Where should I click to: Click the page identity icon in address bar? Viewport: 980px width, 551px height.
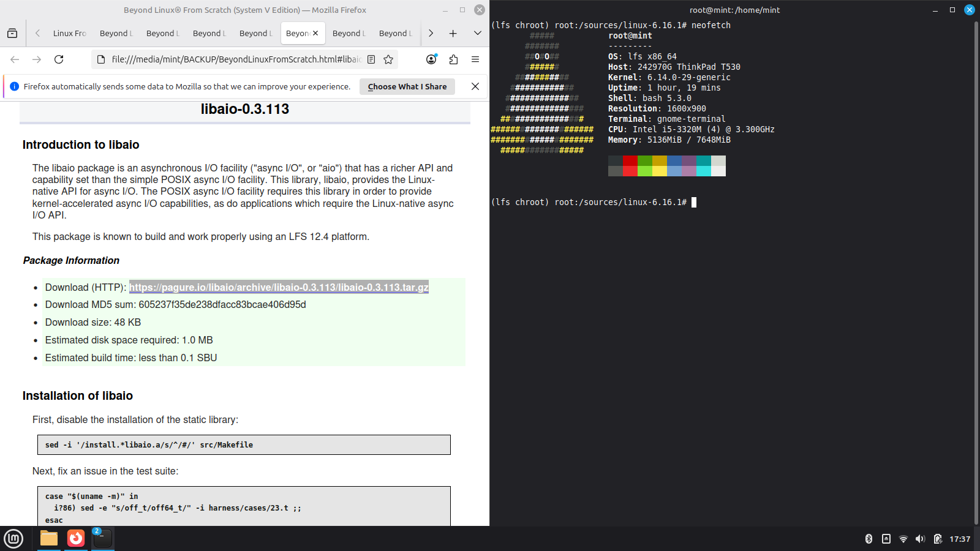[x=101, y=59]
